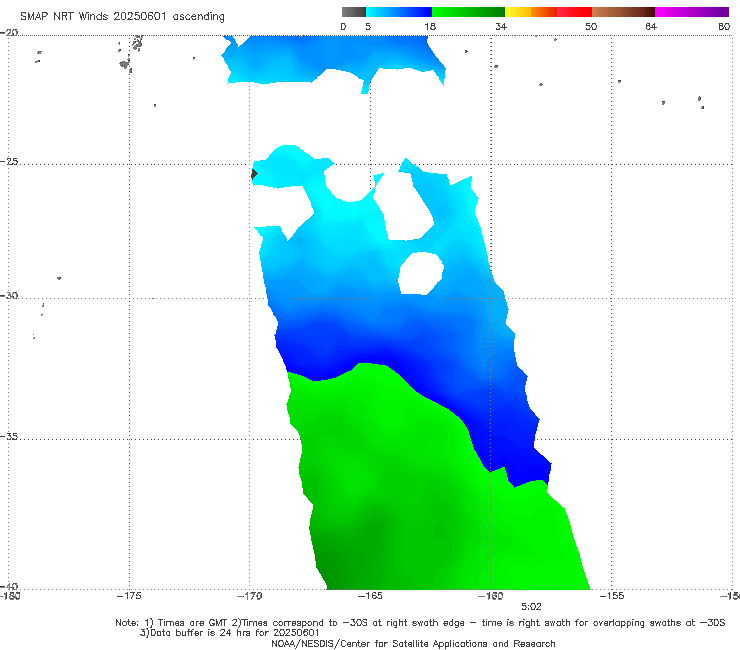
Task: Click the yellow-orange segment of the color bar
Action: coord(531,12)
